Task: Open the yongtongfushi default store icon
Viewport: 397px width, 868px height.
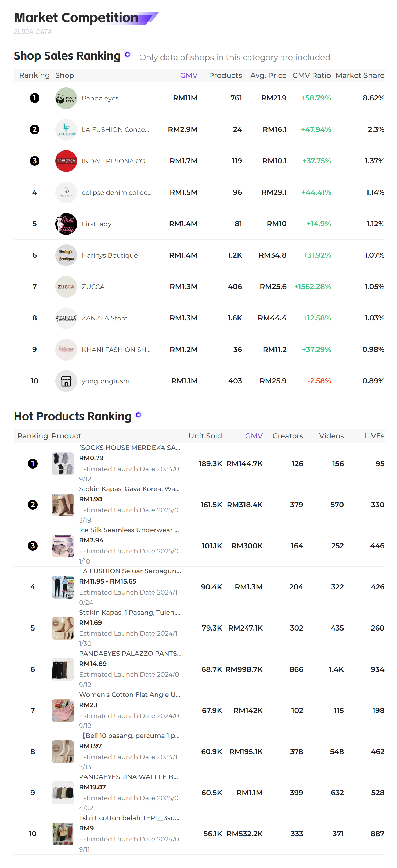Action: [x=66, y=381]
